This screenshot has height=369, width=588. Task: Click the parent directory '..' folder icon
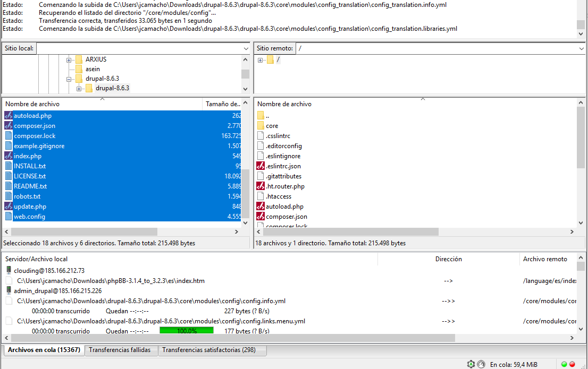261,115
